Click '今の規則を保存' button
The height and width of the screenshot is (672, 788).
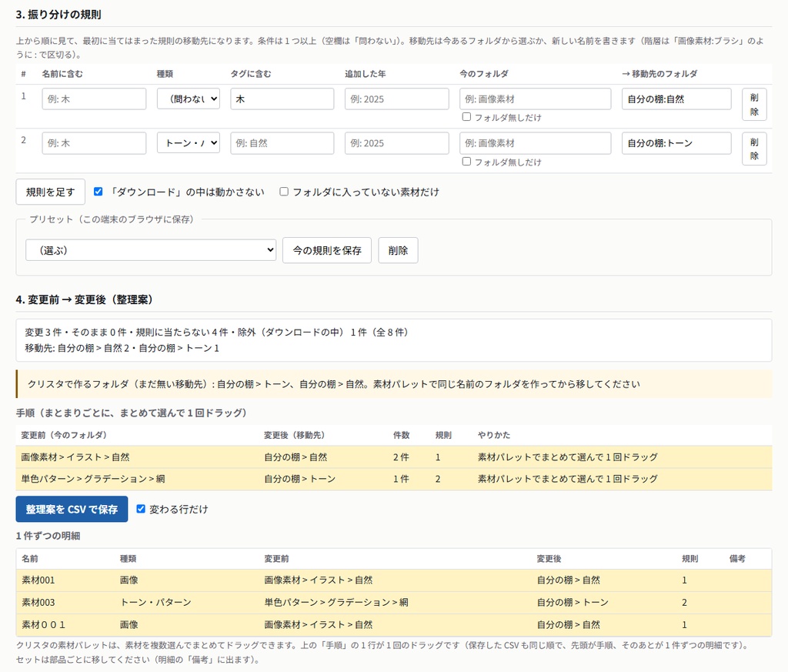327,250
